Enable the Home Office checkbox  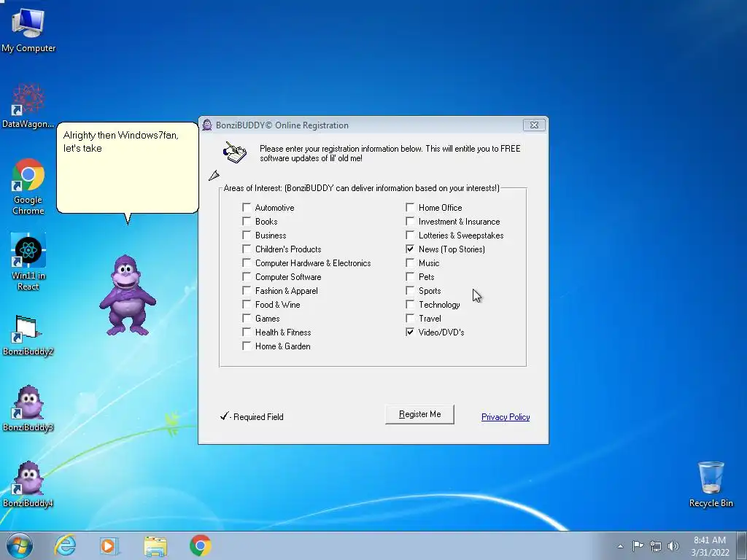click(x=410, y=207)
